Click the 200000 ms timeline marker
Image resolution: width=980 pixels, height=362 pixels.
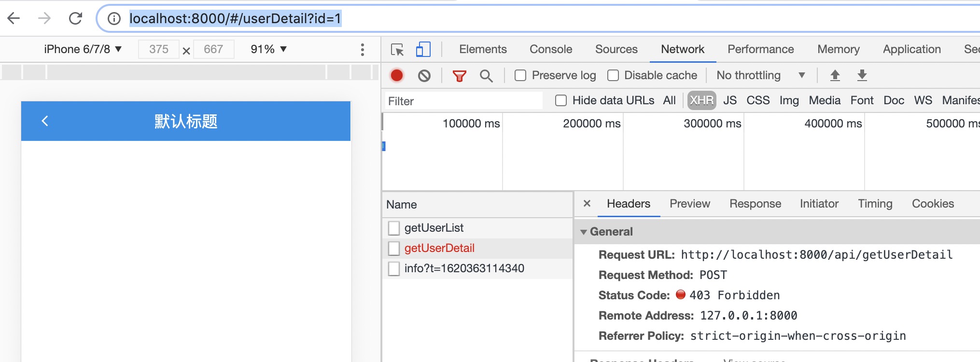(591, 124)
